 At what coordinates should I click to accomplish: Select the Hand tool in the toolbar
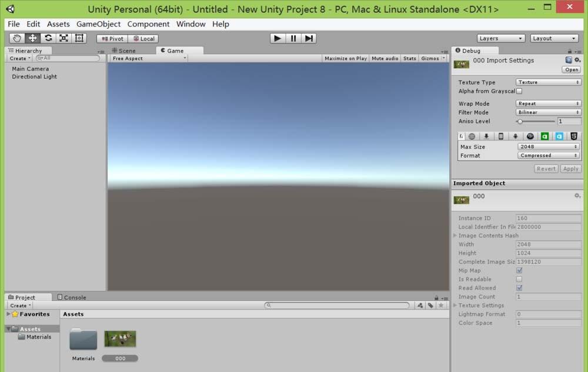point(16,38)
